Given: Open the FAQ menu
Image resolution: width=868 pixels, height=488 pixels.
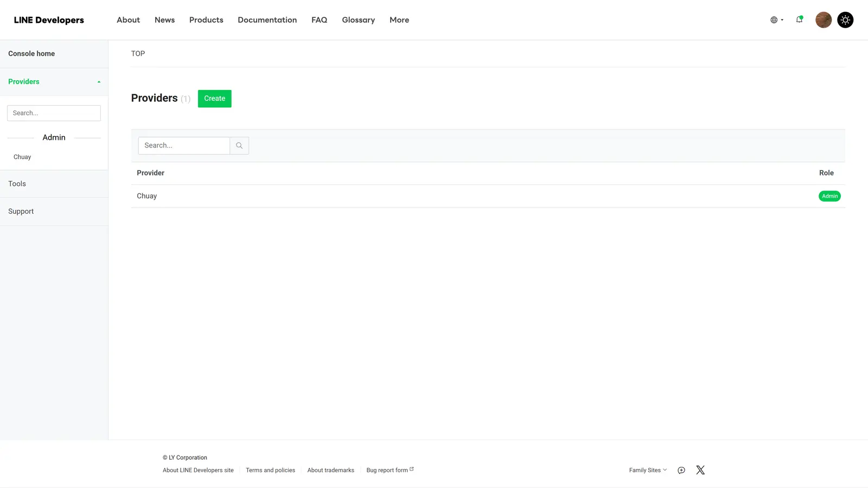Looking at the screenshot, I should click(319, 20).
